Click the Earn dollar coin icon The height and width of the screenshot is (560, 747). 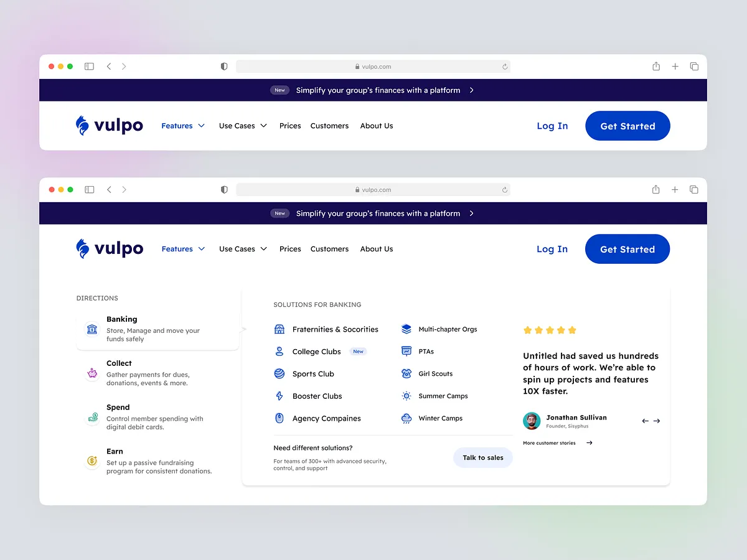[x=92, y=461]
